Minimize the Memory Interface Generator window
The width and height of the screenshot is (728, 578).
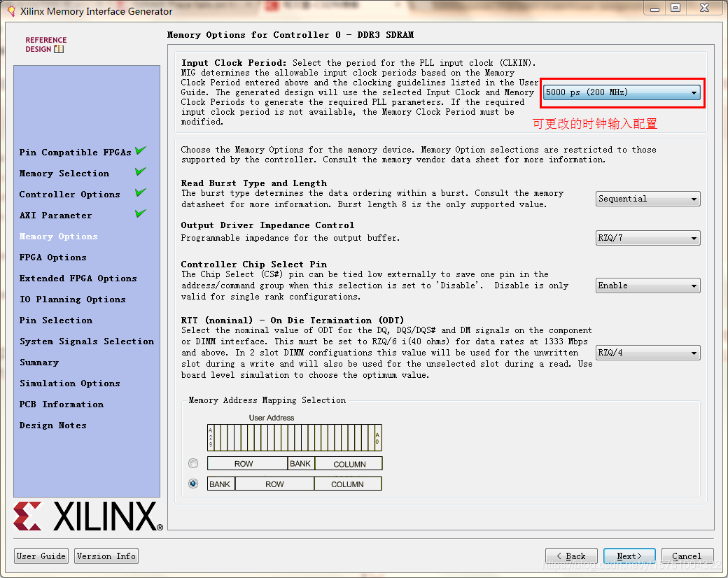pyautogui.click(x=654, y=8)
